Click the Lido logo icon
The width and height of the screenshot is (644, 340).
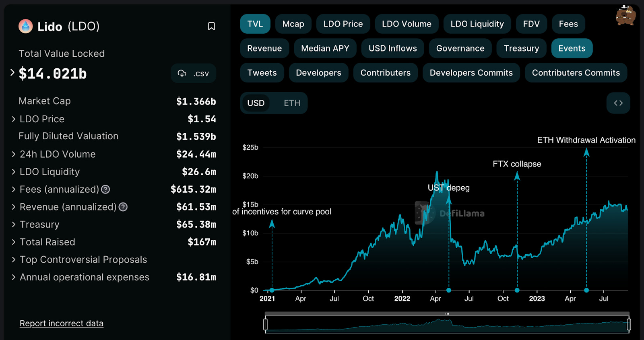coord(26,27)
